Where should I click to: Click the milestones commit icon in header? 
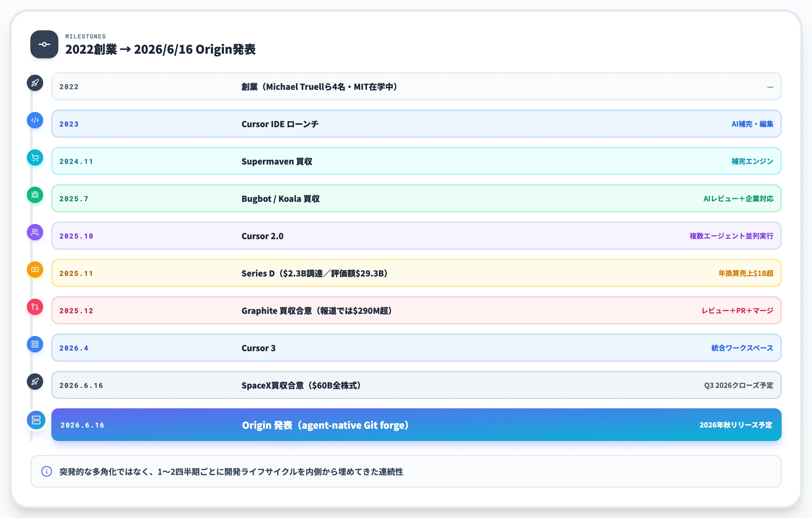[x=44, y=44]
